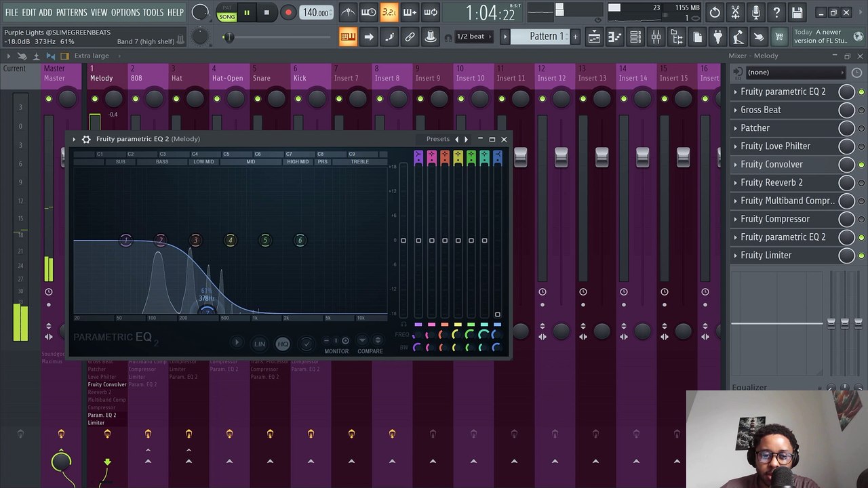Click the stop button in transport

267,12
